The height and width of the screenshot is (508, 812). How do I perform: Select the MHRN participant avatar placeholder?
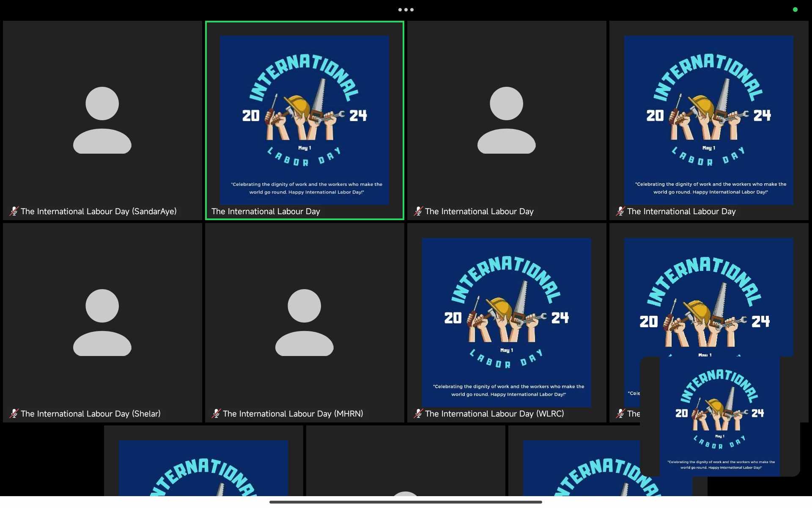click(304, 323)
